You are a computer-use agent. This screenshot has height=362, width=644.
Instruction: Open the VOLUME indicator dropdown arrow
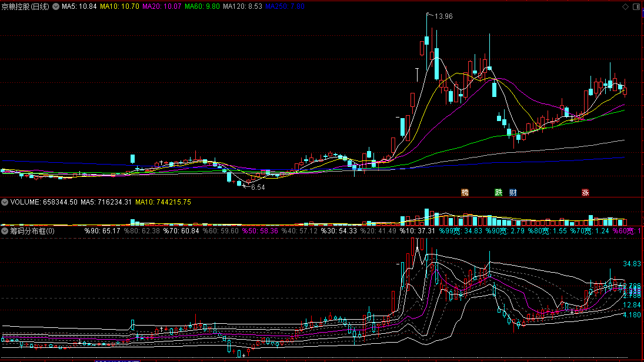point(5,202)
